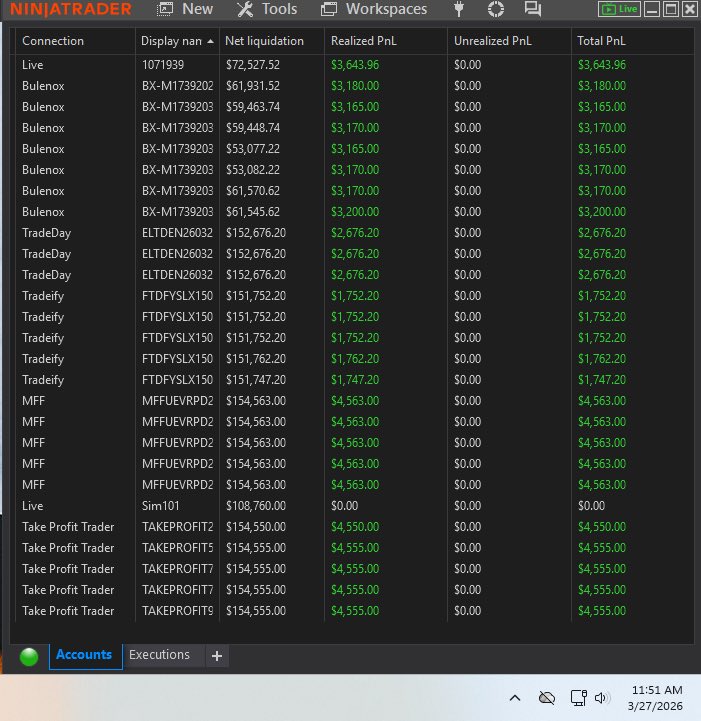Select TAKEPROFIT2 account cell

(177, 527)
